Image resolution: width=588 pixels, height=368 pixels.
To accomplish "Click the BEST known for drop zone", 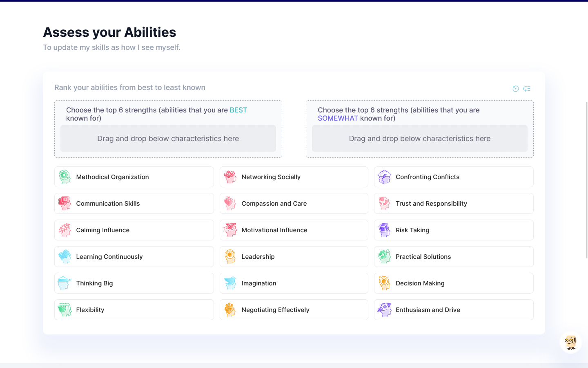I will click(168, 139).
